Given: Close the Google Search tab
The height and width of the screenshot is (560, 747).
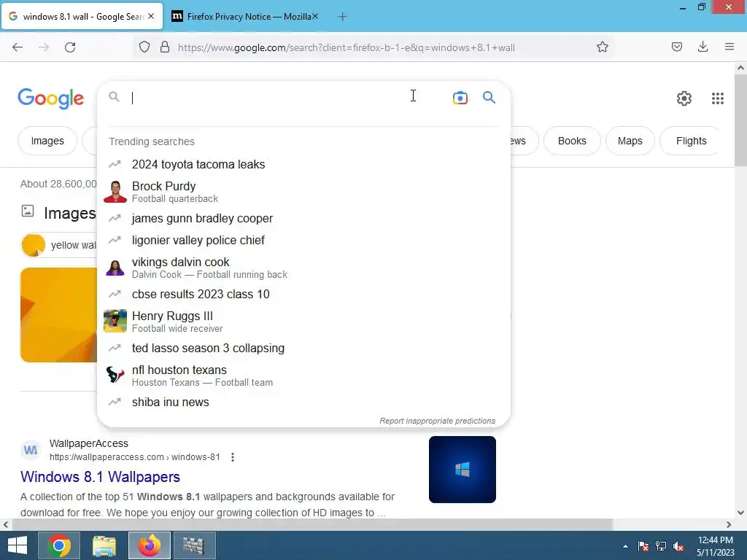Looking at the screenshot, I should 151,16.
